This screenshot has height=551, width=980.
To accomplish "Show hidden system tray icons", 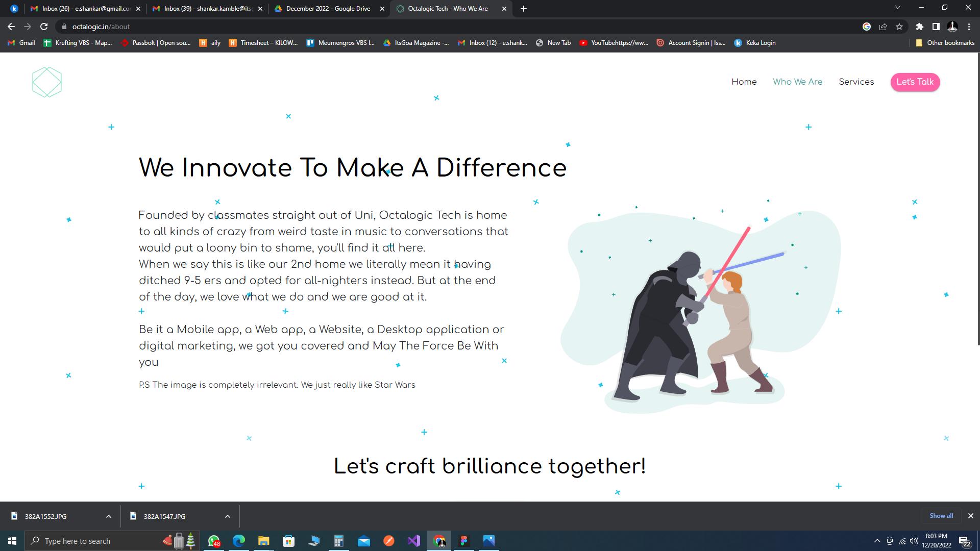I will click(877, 541).
